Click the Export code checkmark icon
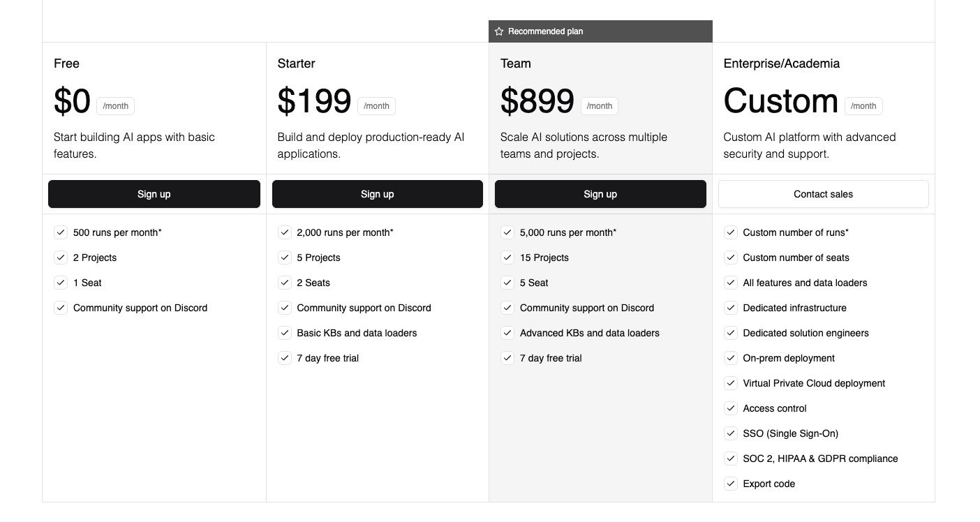 (731, 484)
